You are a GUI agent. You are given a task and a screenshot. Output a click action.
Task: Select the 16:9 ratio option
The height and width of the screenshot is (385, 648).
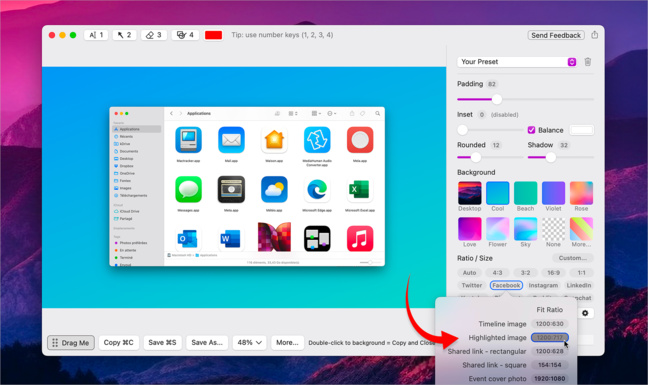tap(553, 273)
